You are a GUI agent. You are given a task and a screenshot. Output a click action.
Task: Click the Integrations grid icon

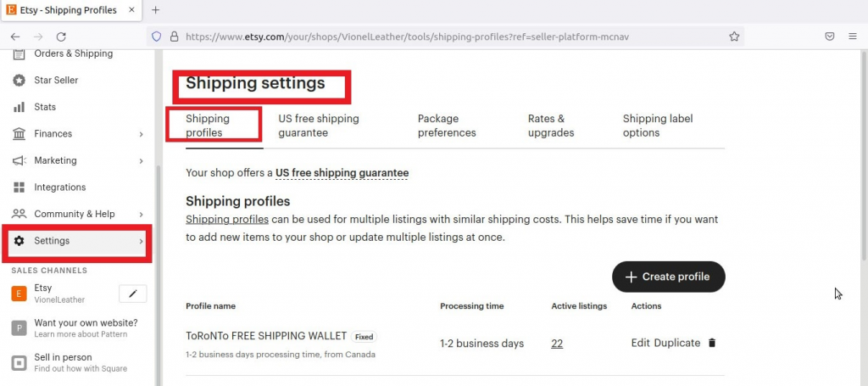point(19,187)
